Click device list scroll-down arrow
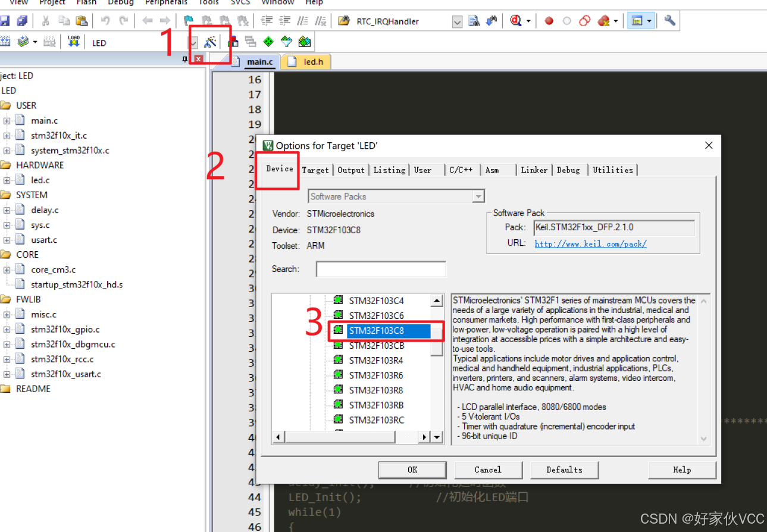The height and width of the screenshot is (532, 767). tap(437, 437)
